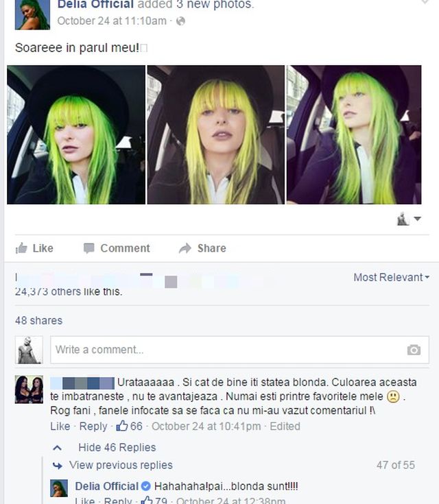Screen dimensions: 439x504
Task: Open the post-as identity dropdown arrow
Action: click(418, 219)
